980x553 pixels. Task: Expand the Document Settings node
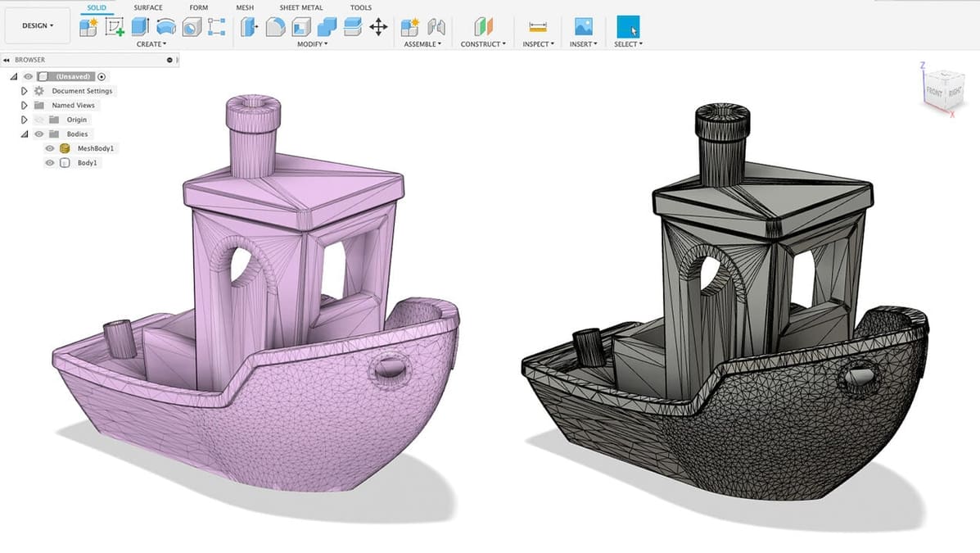[x=25, y=91]
